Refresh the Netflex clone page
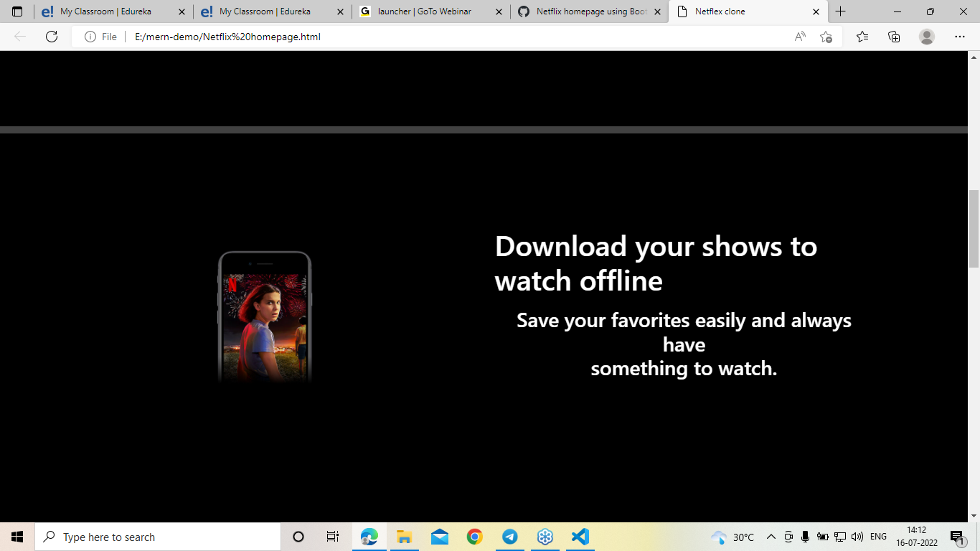 coord(51,37)
